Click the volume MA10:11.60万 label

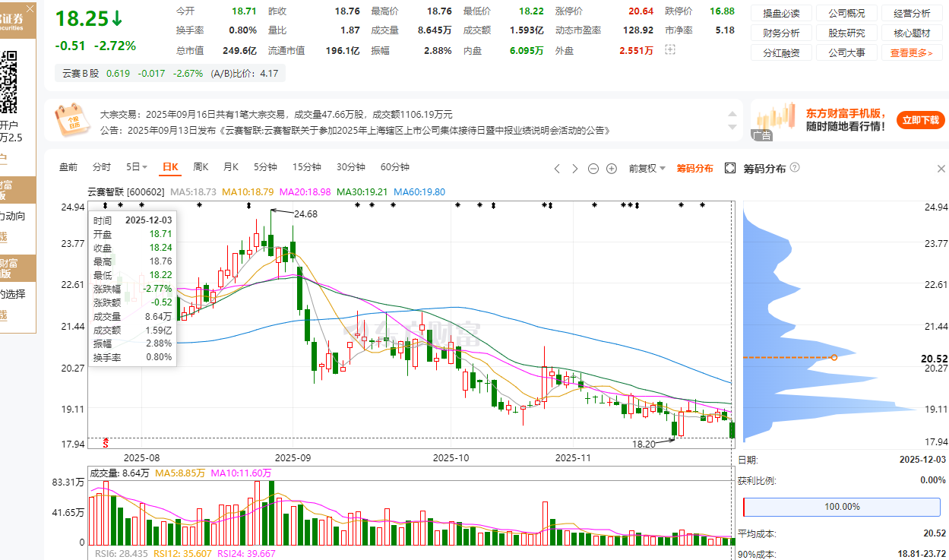[x=241, y=473]
